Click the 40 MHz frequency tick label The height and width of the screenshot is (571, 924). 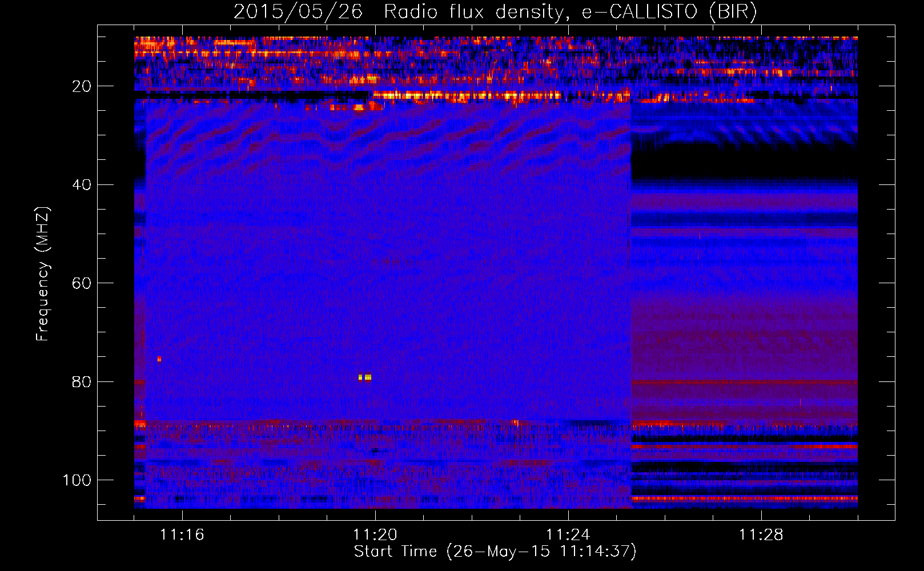(x=82, y=185)
